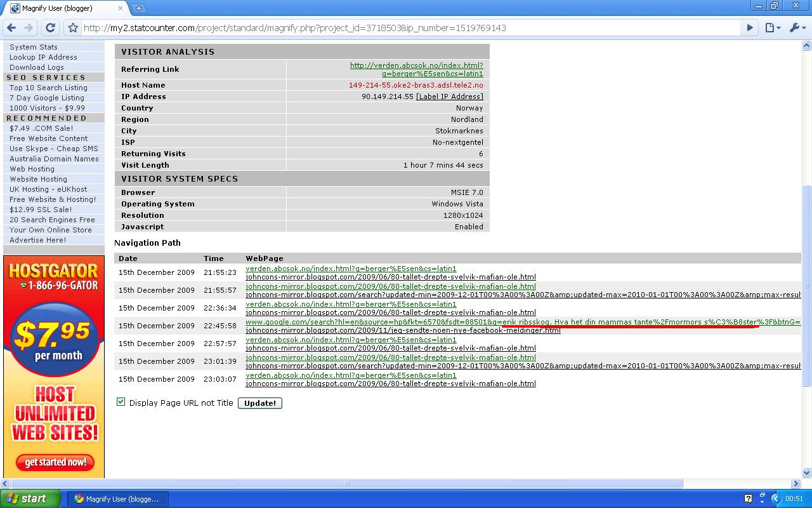Open the System Stats sidebar link
This screenshot has height=508, width=812.
[x=34, y=47]
